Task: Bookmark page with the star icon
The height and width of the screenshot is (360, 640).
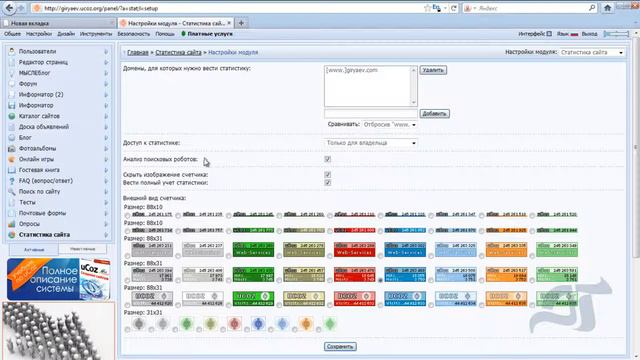Action: coord(427,8)
